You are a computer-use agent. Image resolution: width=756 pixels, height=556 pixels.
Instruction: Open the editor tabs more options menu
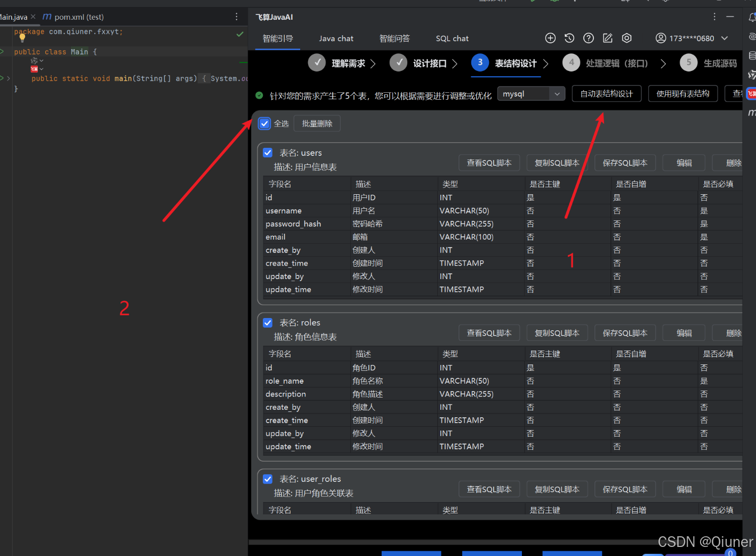pos(237,17)
